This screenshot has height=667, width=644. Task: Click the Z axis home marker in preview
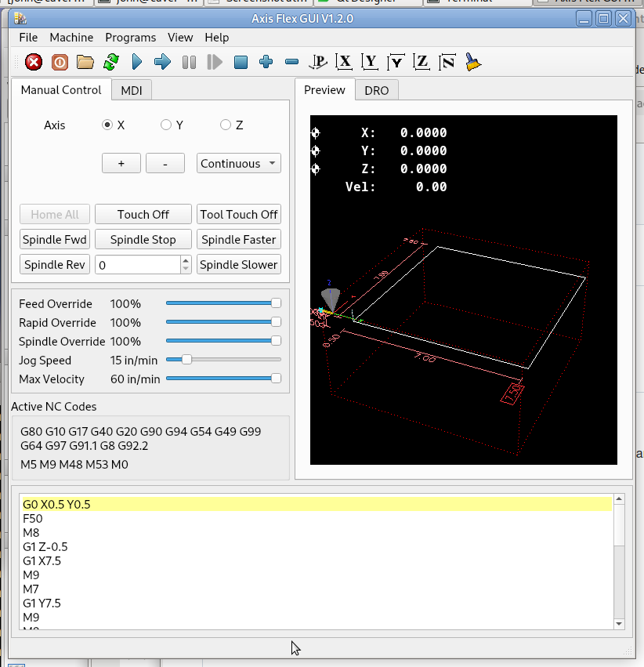(x=316, y=169)
